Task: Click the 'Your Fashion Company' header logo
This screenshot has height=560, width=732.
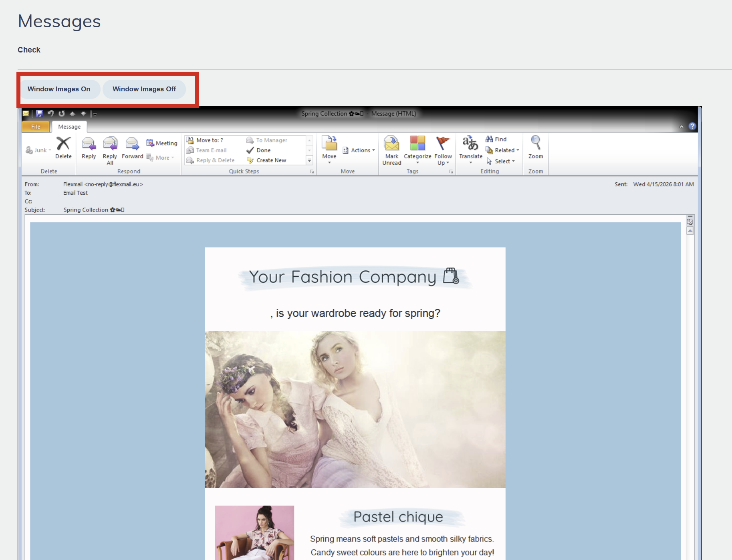Action: click(x=355, y=277)
